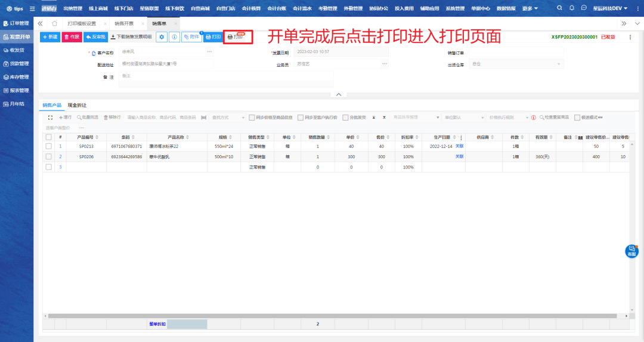Click the info circle icon on toolbar
The image size is (644, 342).
pyautogui.click(x=174, y=37)
